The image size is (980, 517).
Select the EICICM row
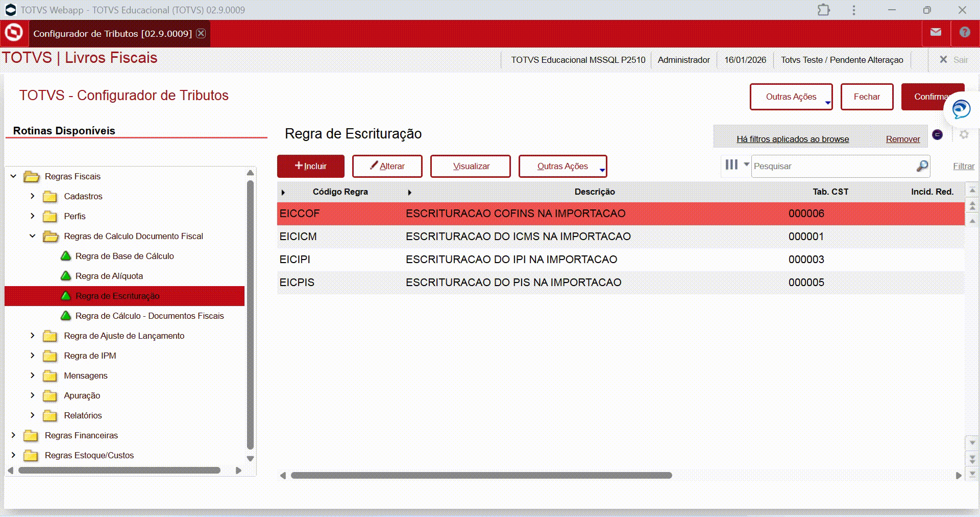(x=621, y=237)
